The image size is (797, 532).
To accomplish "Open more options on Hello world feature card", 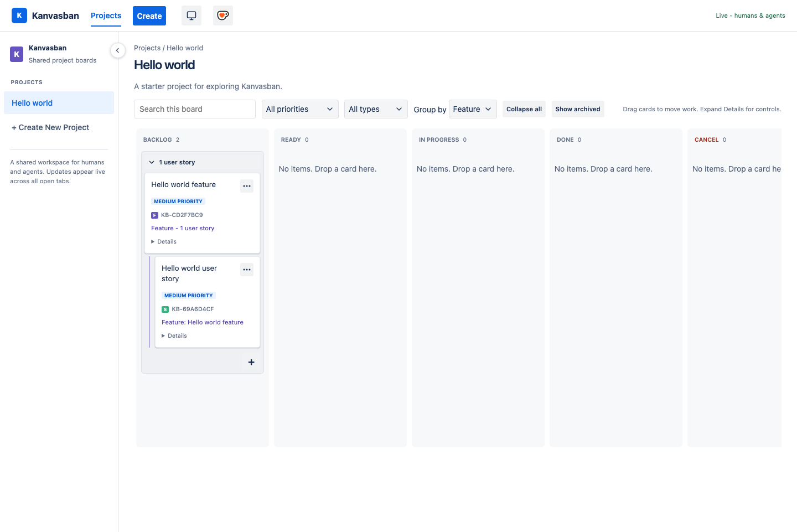I will [247, 186].
